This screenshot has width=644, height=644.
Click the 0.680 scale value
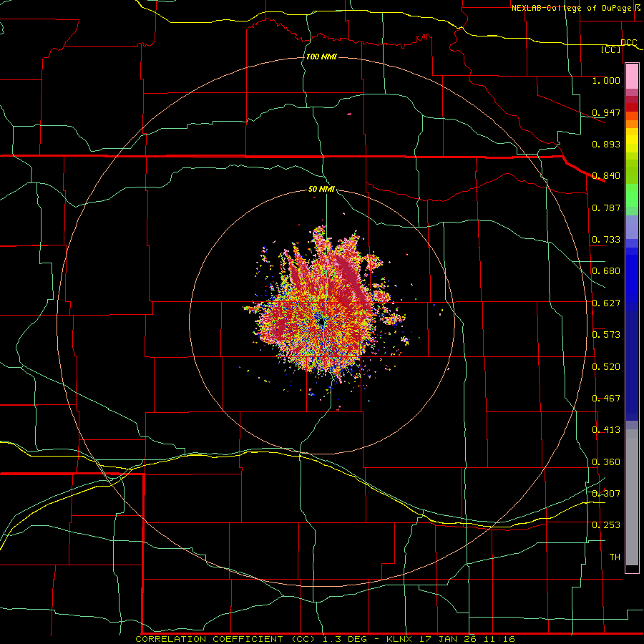(x=606, y=271)
